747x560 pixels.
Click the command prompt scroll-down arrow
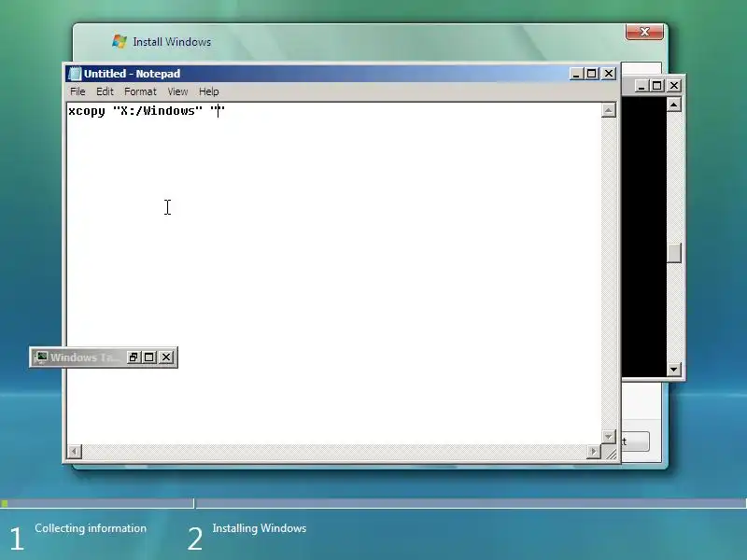click(x=673, y=369)
